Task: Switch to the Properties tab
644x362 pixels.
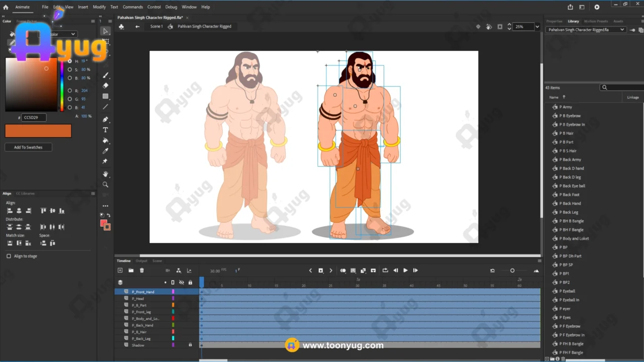Action: coord(554,21)
